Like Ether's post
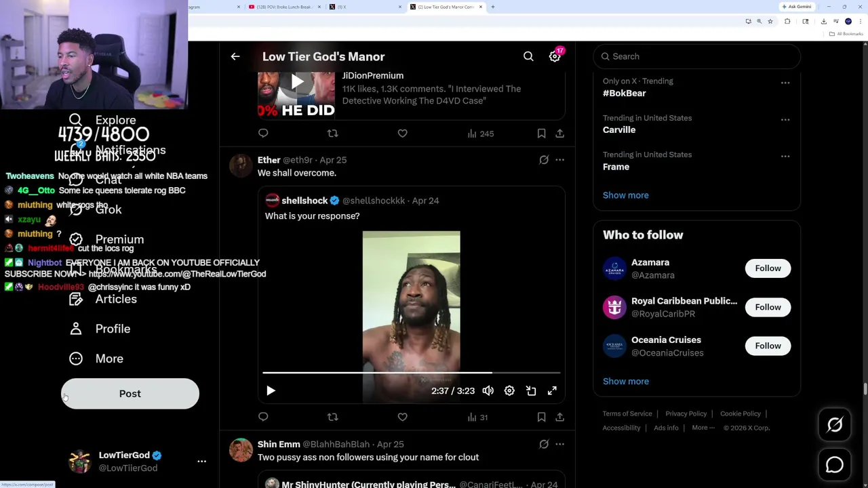Image resolution: width=868 pixels, height=488 pixels. click(x=402, y=417)
